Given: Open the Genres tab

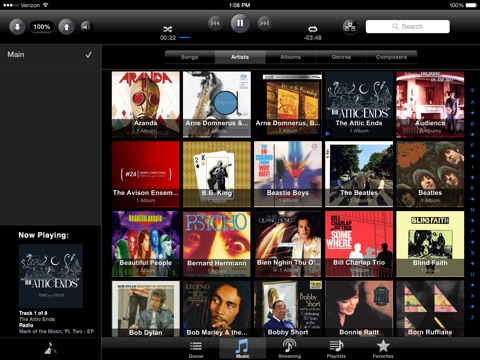Looking at the screenshot, I should pyautogui.click(x=341, y=57).
